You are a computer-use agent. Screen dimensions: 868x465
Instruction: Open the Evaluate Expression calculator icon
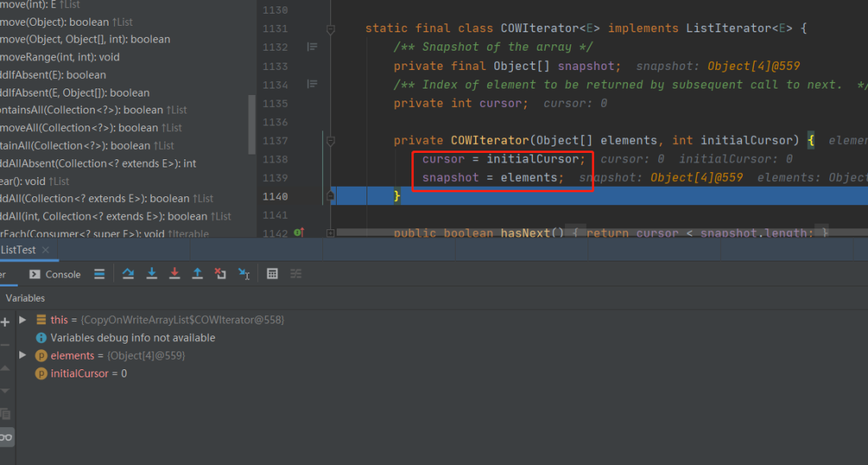[272, 274]
